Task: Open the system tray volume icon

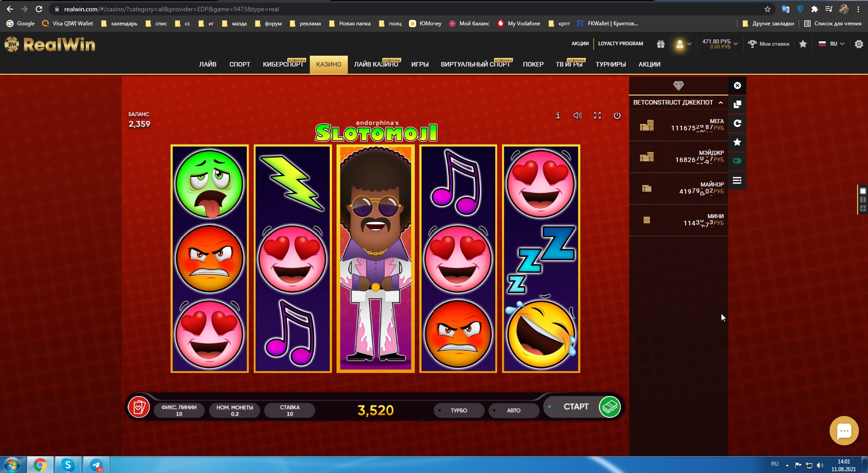Action: [820, 465]
